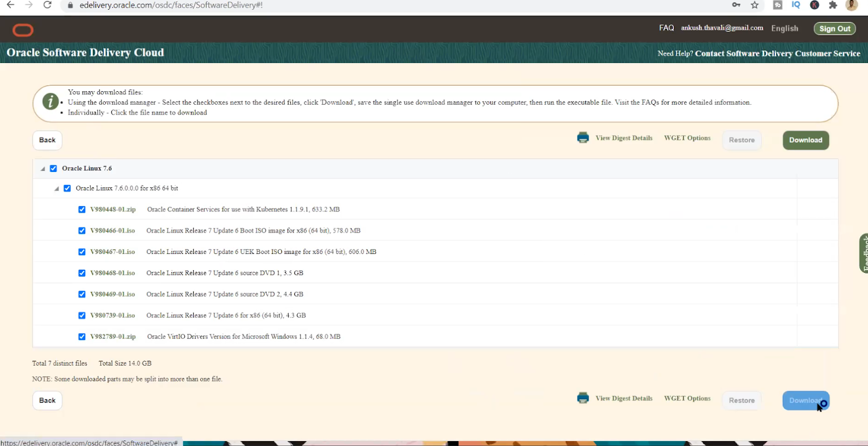
Task: Click 'Total 7 distinct files' text
Action: [x=60, y=364]
